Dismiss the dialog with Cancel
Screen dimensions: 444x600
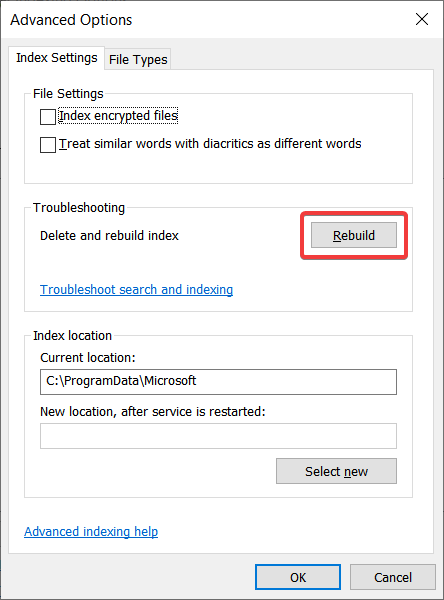click(x=393, y=577)
